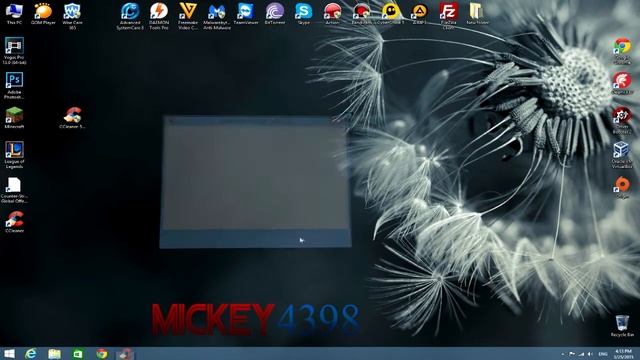The height and width of the screenshot is (360, 640).
Task: Open the taskbar clock and date
Action: pyautogui.click(x=623, y=353)
